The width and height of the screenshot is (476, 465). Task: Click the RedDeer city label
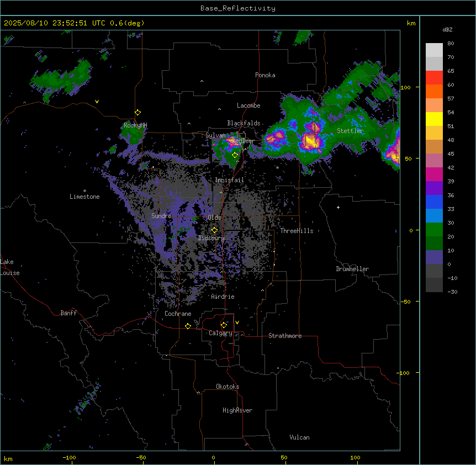244,141
